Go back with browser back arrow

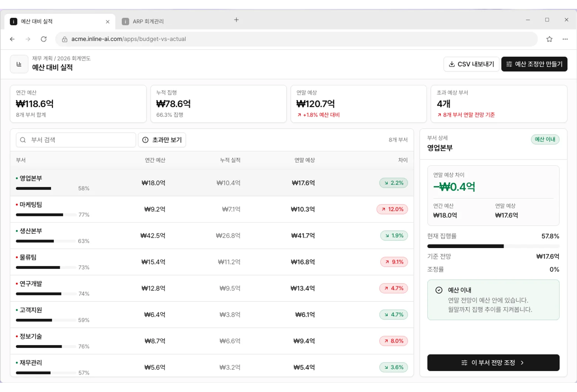12,39
